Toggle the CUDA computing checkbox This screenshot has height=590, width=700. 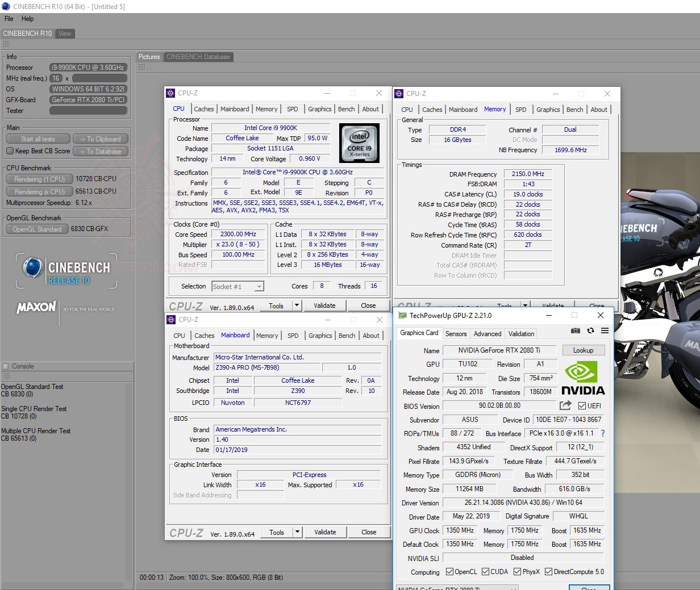[x=486, y=572]
